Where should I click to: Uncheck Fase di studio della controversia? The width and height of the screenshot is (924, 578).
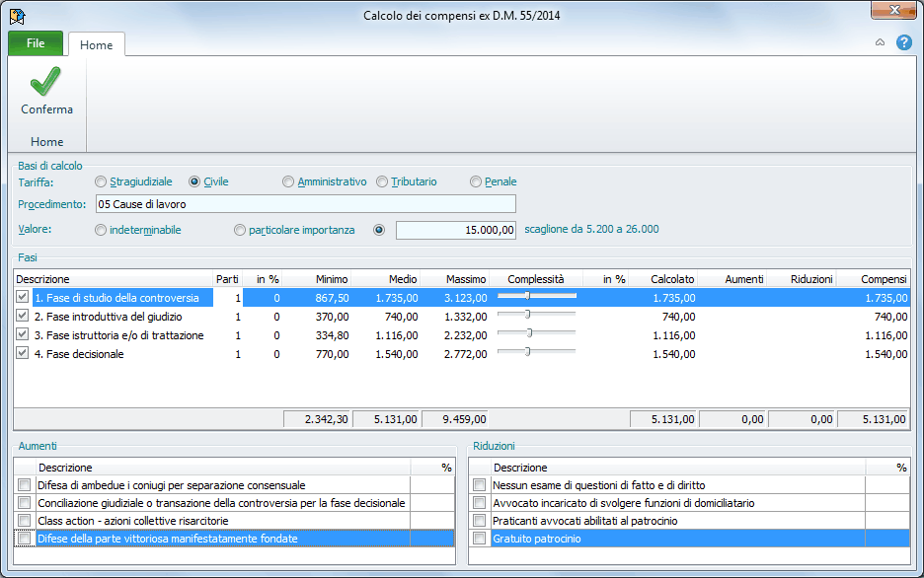tap(23, 297)
